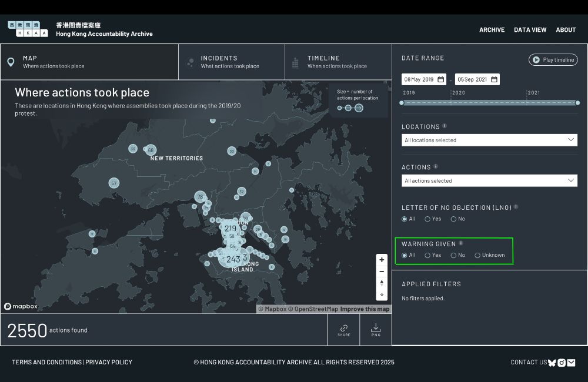Viewport: 588px width, 382px height.
Task: Select LNO filter 'No' radio
Action: click(x=453, y=219)
